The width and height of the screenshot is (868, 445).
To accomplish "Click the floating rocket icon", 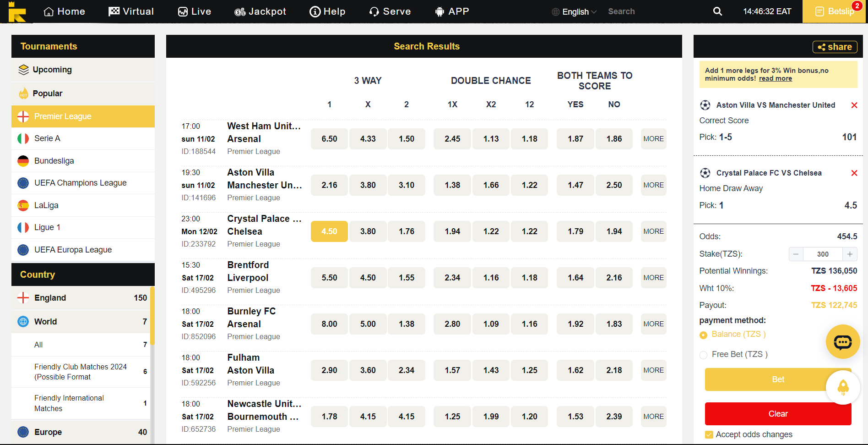I will coord(843,388).
